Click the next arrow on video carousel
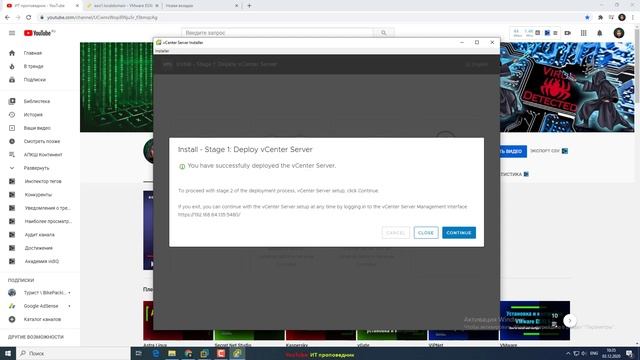640x360 pixels. tap(570, 321)
